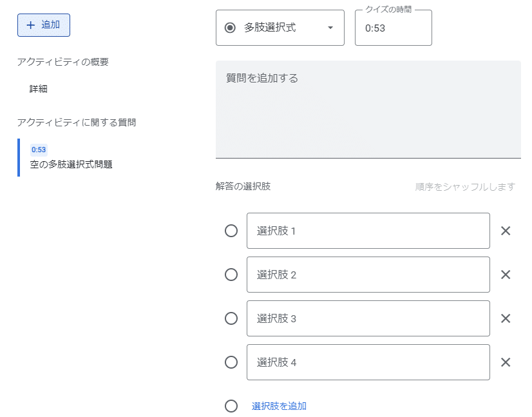Image resolution: width=532 pixels, height=417 pixels.
Task: Click the radio circle beside 選択肢を追加
Action: coord(231,406)
